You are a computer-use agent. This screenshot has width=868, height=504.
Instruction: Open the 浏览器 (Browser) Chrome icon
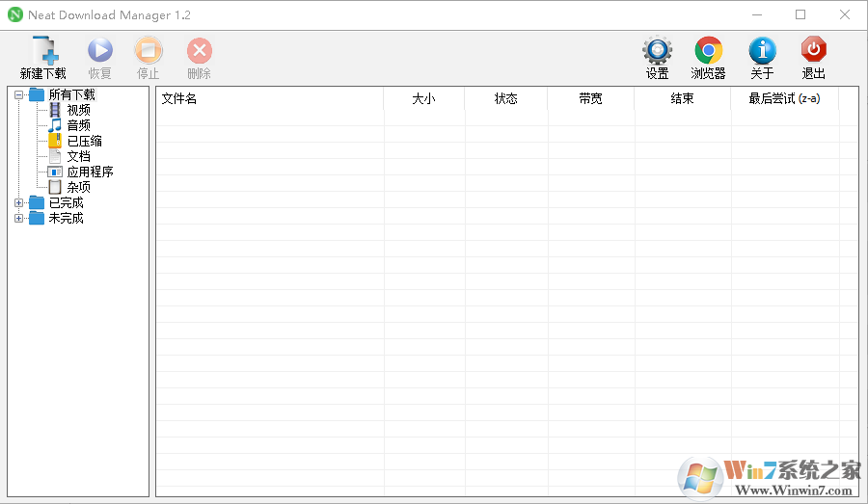point(709,52)
